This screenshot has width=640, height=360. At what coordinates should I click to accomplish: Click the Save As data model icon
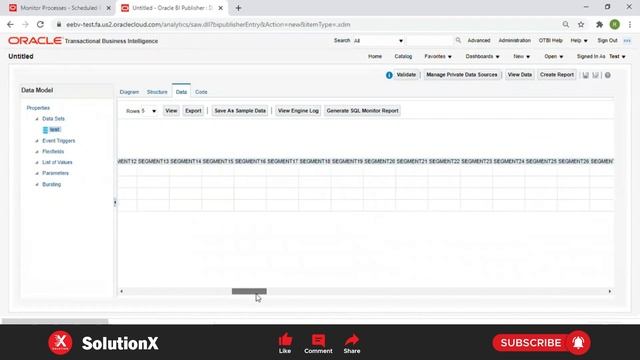coord(596,75)
